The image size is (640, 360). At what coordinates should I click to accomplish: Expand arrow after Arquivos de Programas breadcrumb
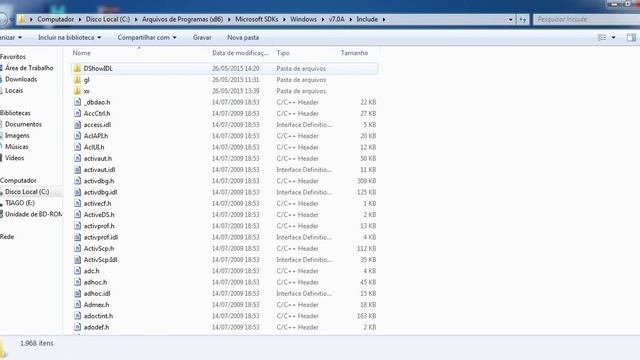229,19
